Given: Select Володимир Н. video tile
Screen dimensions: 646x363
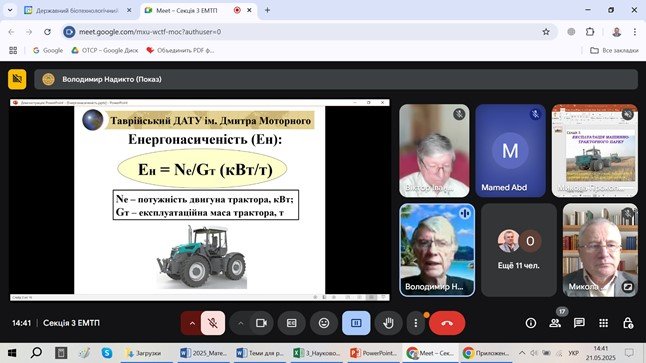Looking at the screenshot, I should pyautogui.click(x=437, y=250).
